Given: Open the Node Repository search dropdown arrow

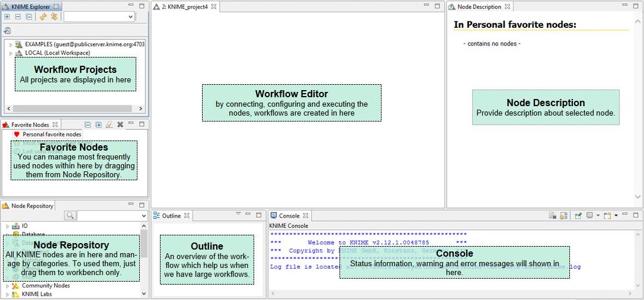Looking at the screenshot, I should click(x=144, y=215).
